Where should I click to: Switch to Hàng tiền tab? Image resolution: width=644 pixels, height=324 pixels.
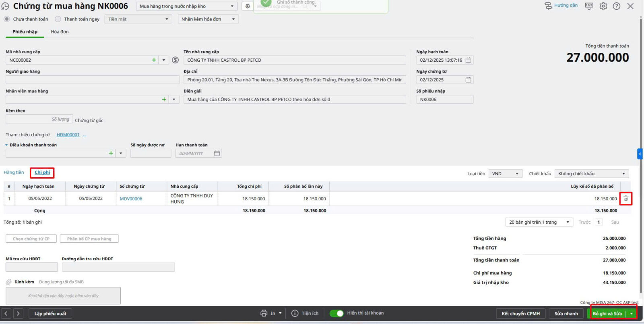[x=14, y=172]
